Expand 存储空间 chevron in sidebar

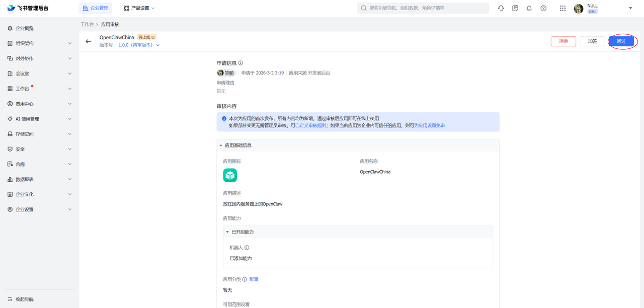point(69,134)
